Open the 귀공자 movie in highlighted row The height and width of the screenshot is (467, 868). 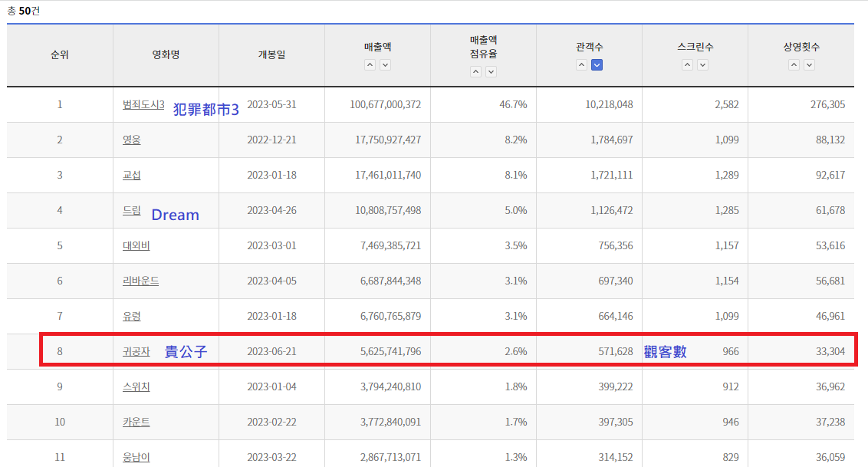tap(136, 351)
